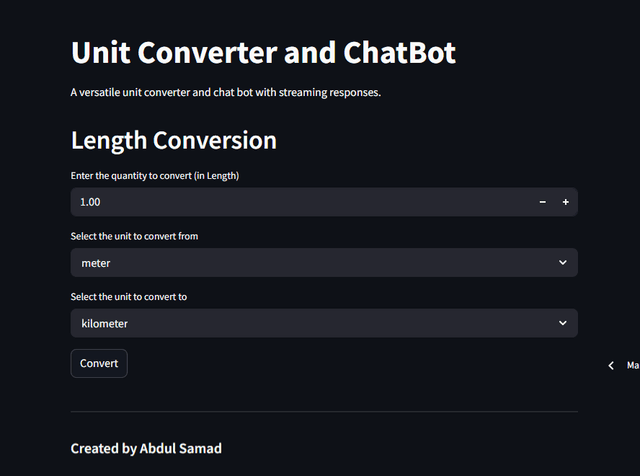Click the chevron arrow beside kilometer
640x476 pixels.
[563, 323]
